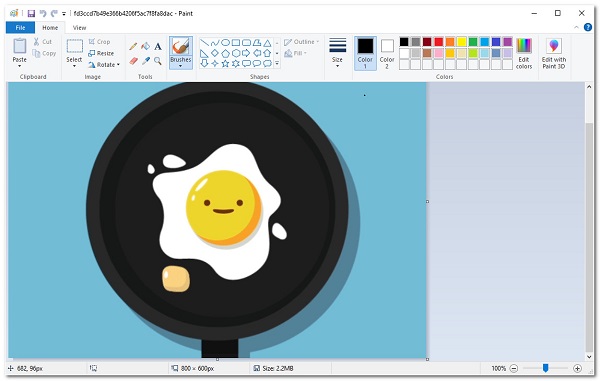
Task: Open the File menu
Action: 20,28
